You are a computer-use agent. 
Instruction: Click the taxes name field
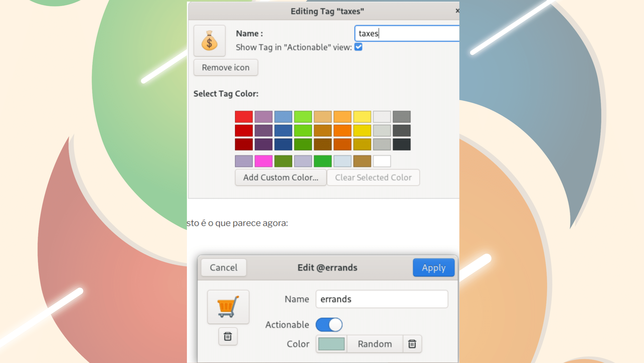pos(407,34)
